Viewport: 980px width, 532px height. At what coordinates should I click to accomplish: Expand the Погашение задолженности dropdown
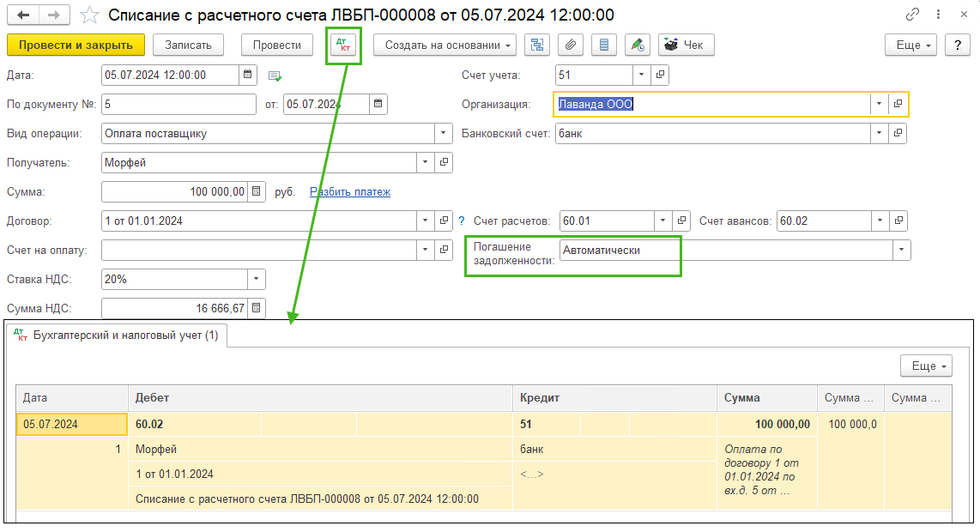point(901,250)
